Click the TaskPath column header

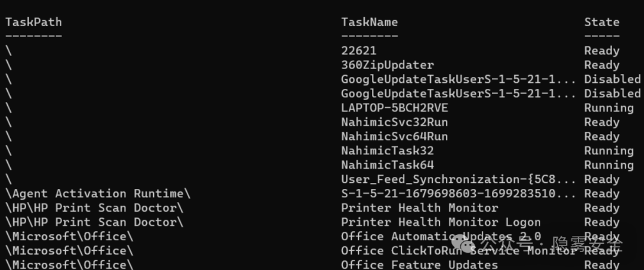33,23
